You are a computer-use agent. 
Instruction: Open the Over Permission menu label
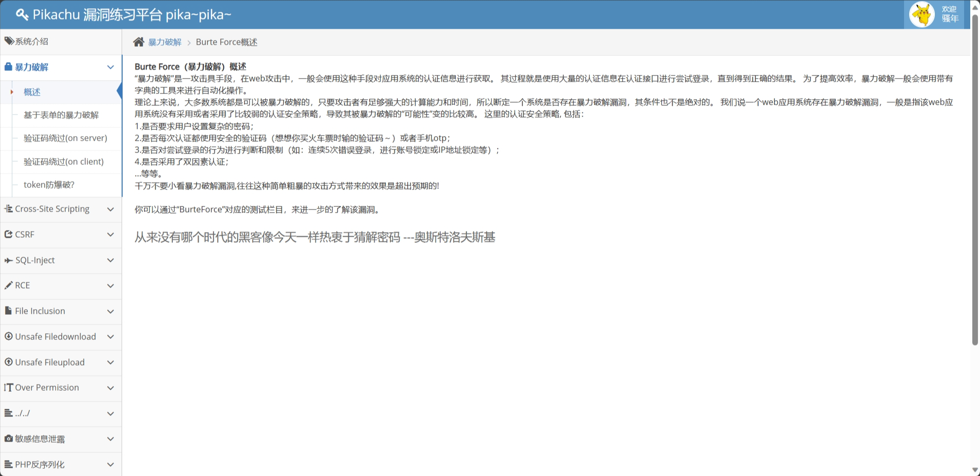(47, 387)
